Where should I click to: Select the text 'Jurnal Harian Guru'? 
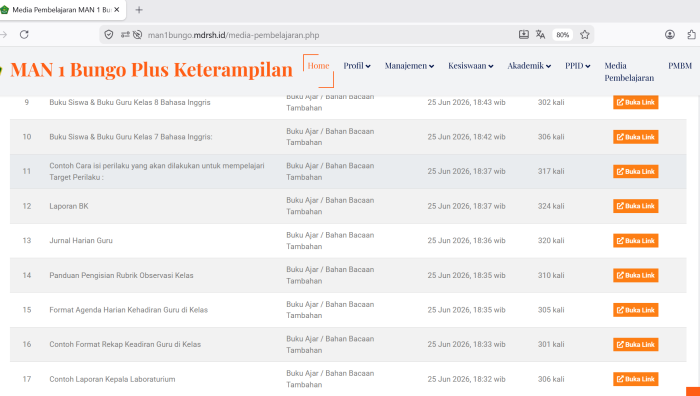[81, 241]
